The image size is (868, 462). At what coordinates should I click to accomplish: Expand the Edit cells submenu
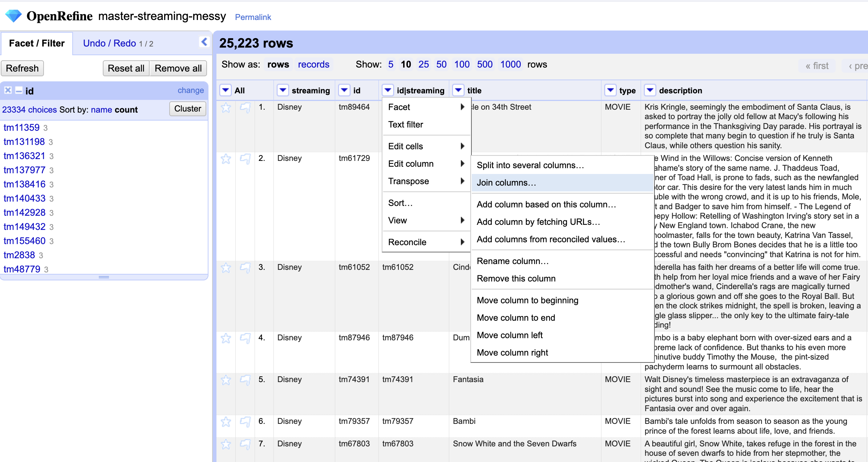click(426, 146)
